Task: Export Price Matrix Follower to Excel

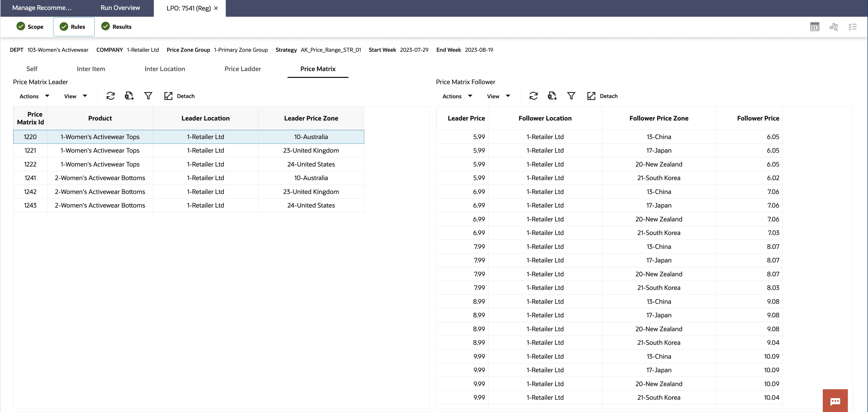Action: (x=552, y=96)
